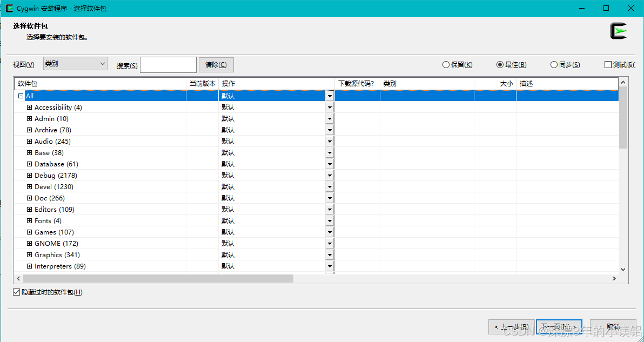Expand the Audio (245) category
Image resolution: width=644 pixels, height=342 pixels.
point(29,141)
